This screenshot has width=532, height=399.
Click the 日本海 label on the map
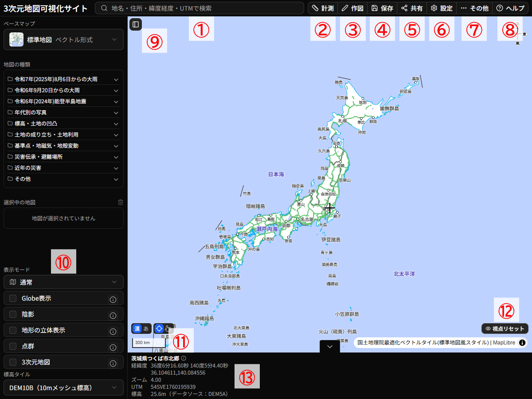276,175
